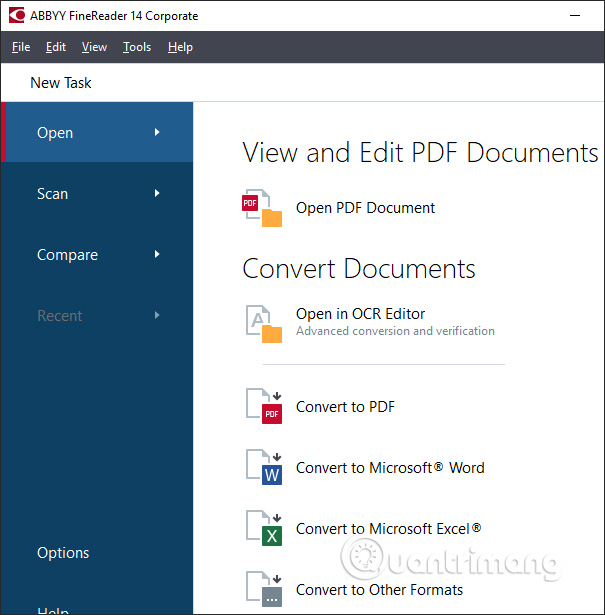Click the Convert to Microsoft Word icon
Viewport: 605px width, 615px height.
[x=263, y=467]
